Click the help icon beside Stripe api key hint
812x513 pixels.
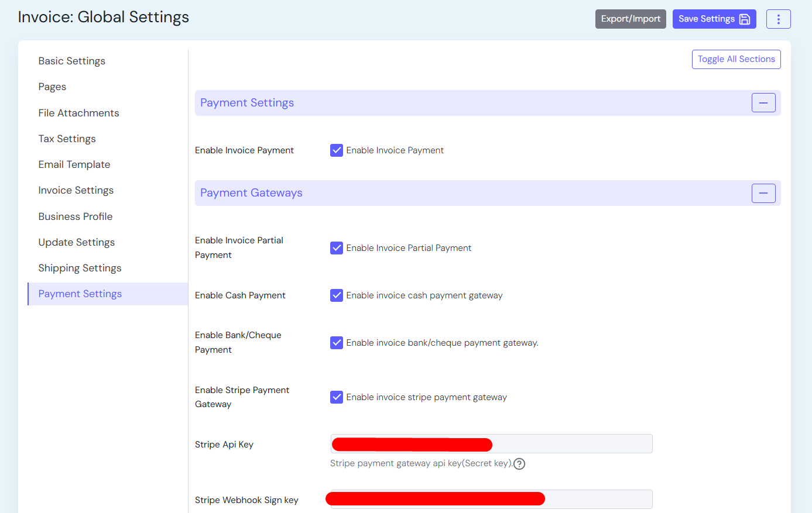click(519, 464)
